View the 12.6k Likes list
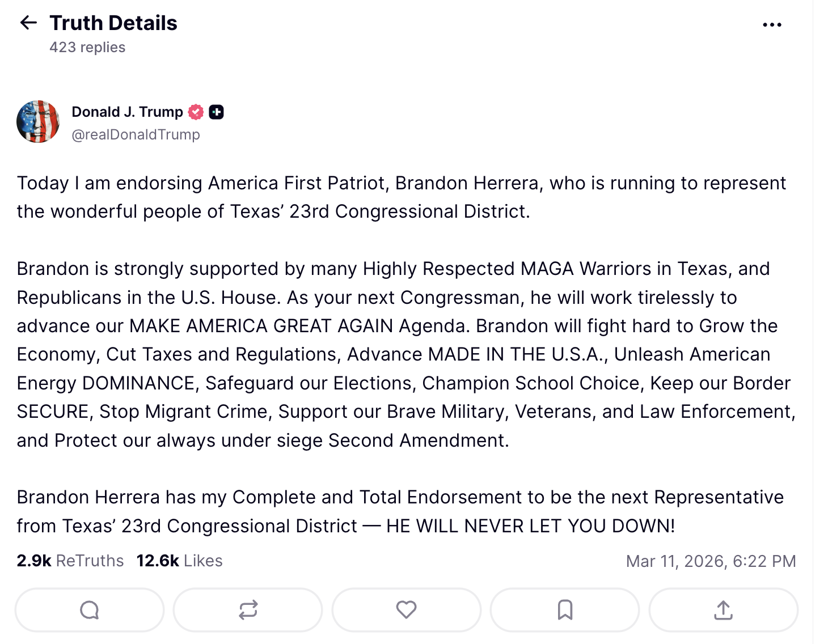Image resolution: width=828 pixels, height=644 pixels. click(179, 561)
